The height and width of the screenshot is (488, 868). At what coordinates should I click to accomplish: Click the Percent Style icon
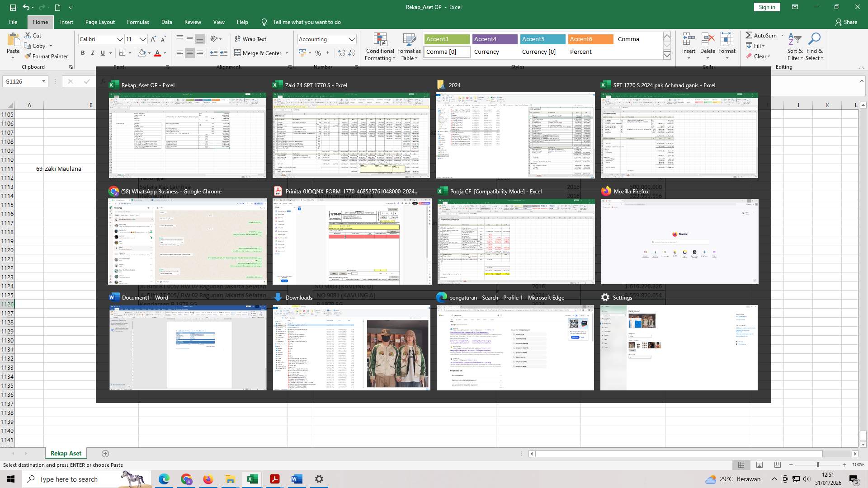click(x=318, y=53)
